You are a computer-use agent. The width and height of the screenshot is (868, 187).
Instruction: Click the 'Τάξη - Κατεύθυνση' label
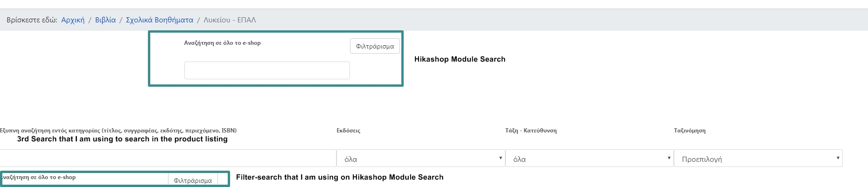(x=531, y=131)
